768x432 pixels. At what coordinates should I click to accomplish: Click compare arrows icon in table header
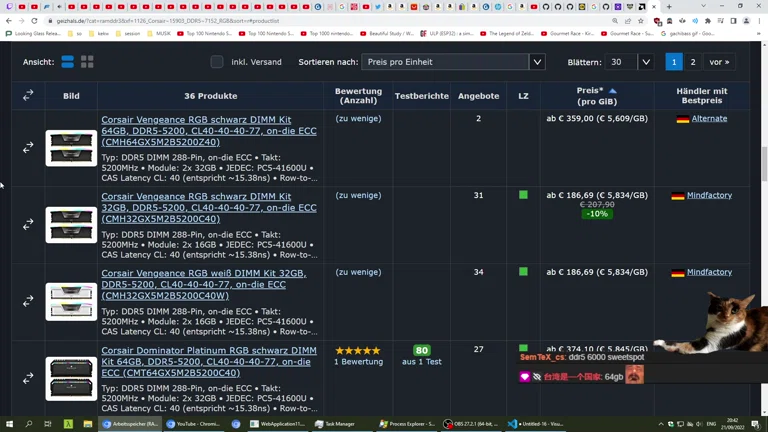click(28, 96)
